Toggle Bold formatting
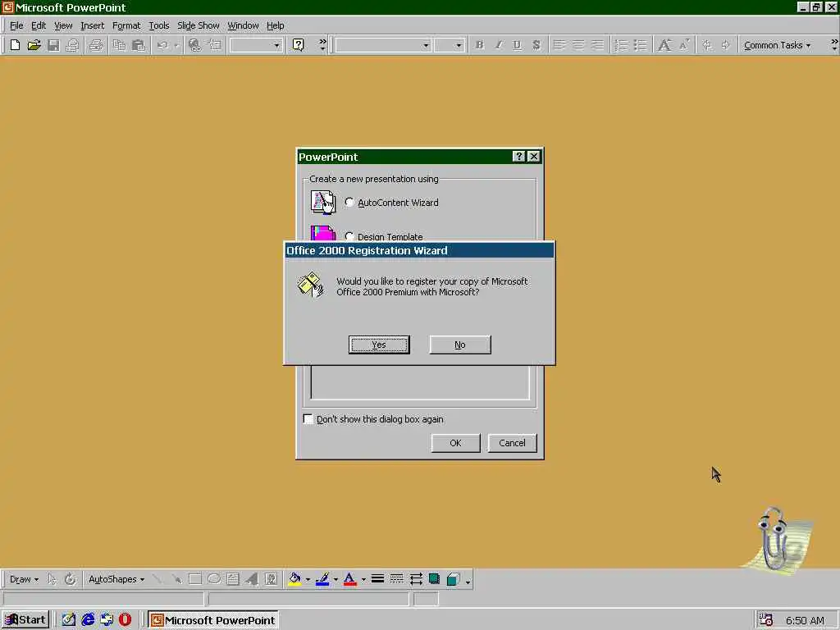The height and width of the screenshot is (630, 840). tap(479, 45)
